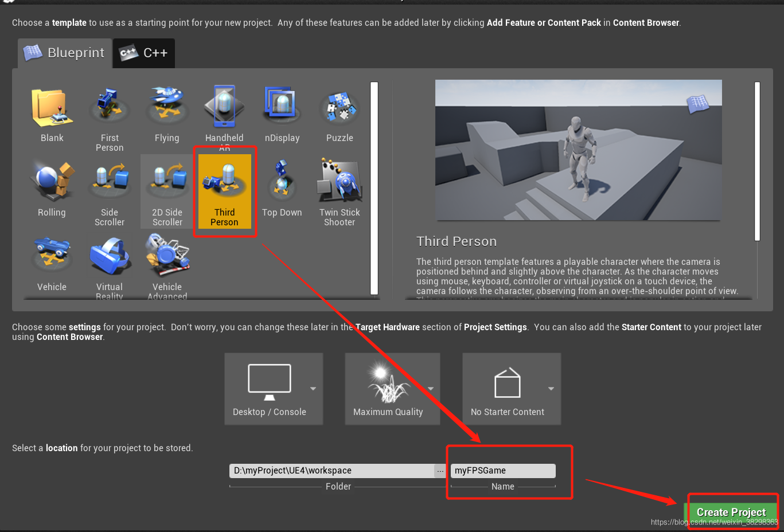Expand the Maximum Quality dropdown arrow

click(431, 389)
